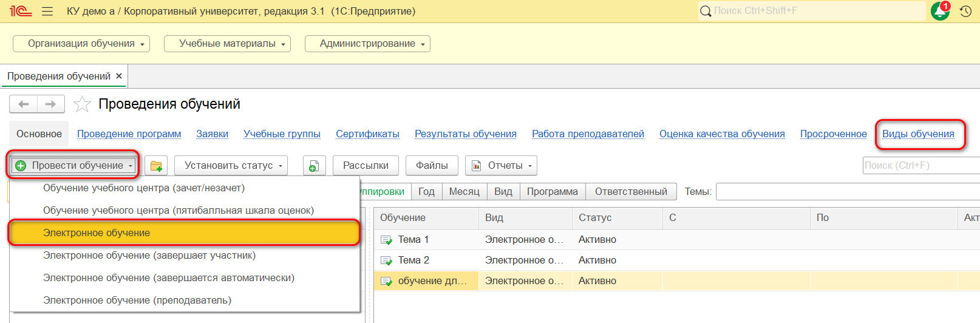Open Проведение программ link

point(129,134)
